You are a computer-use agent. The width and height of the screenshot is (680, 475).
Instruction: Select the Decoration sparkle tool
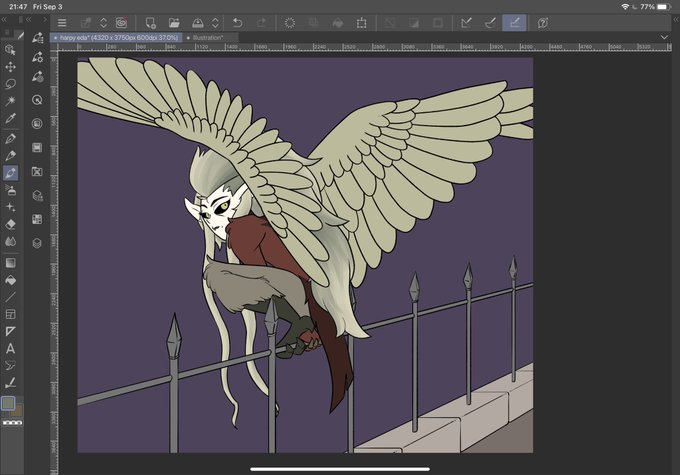click(10, 207)
